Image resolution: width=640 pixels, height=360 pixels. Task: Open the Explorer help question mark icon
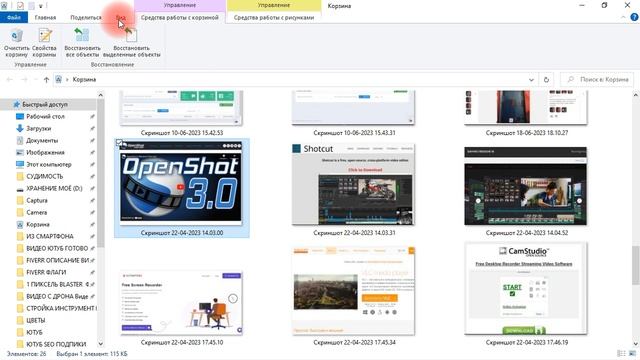tap(634, 17)
